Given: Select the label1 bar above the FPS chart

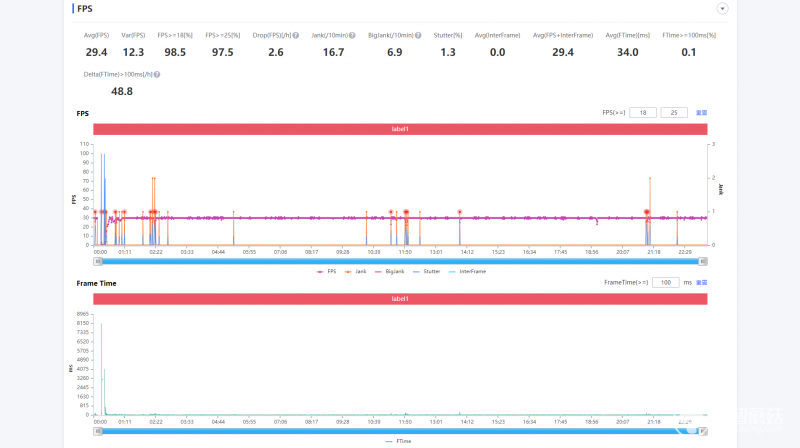Looking at the screenshot, I should (x=400, y=129).
